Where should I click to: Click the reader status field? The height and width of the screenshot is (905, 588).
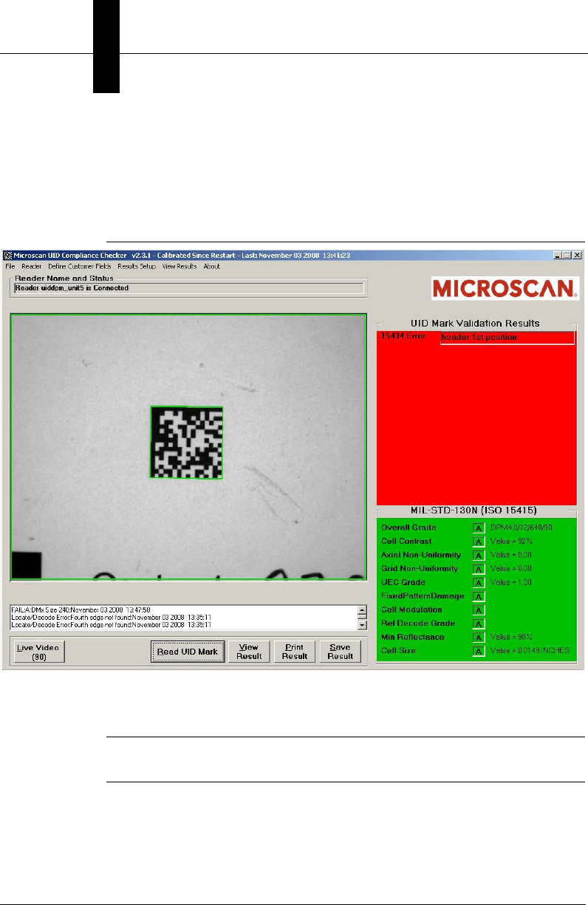(188, 288)
